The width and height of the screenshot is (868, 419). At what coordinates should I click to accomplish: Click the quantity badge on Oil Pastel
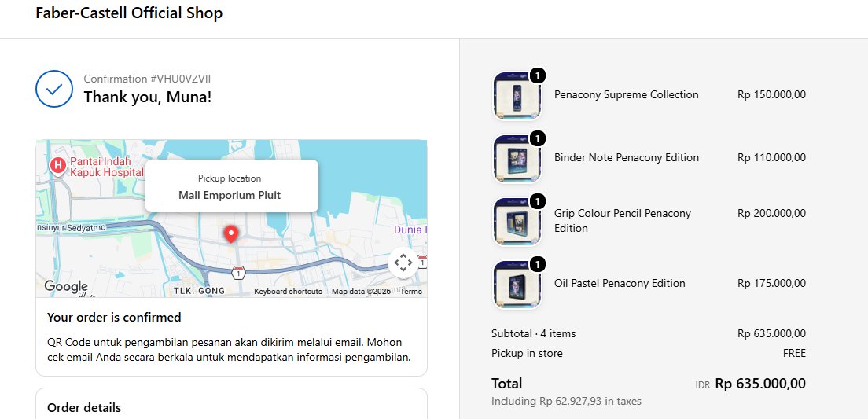(538, 264)
